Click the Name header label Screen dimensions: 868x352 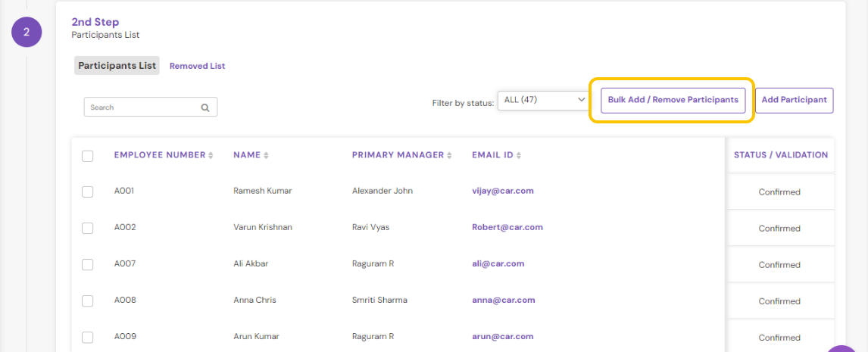pyautogui.click(x=247, y=155)
